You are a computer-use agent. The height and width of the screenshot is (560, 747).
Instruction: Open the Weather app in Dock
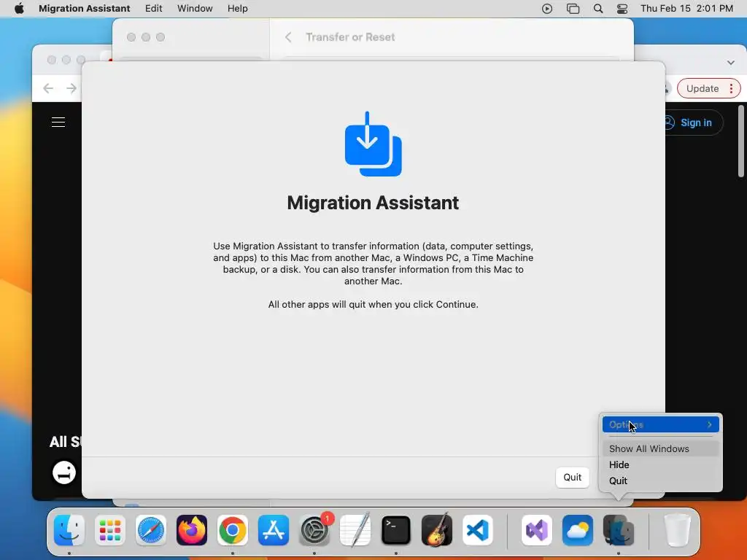pos(578,530)
